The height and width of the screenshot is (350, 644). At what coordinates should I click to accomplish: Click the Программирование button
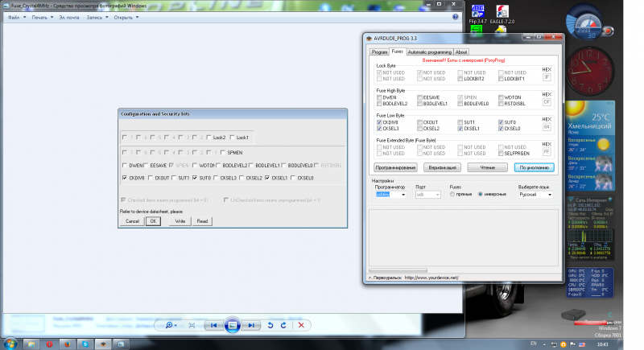396,167
